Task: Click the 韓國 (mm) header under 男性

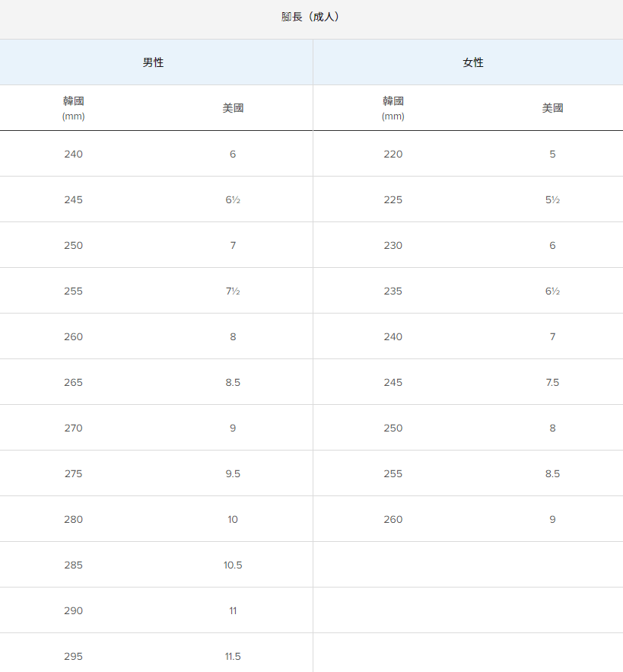Action: [x=74, y=107]
